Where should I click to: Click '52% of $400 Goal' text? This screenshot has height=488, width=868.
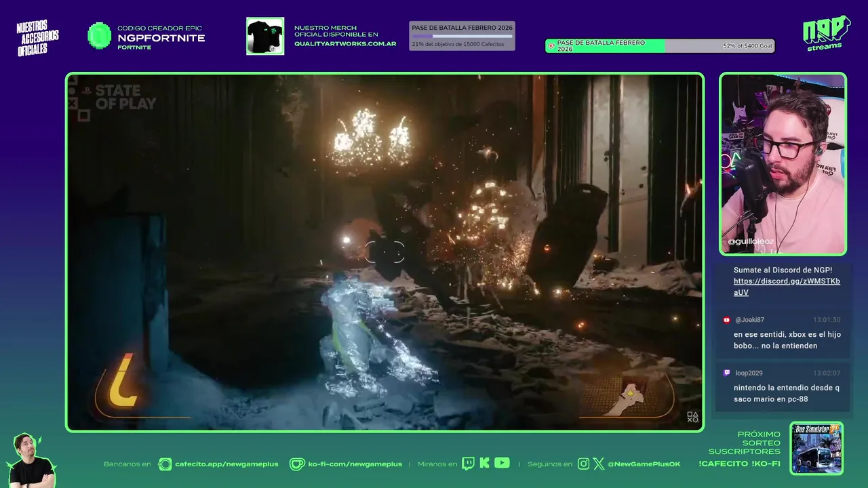pyautogui.click(x=747, y=46)
